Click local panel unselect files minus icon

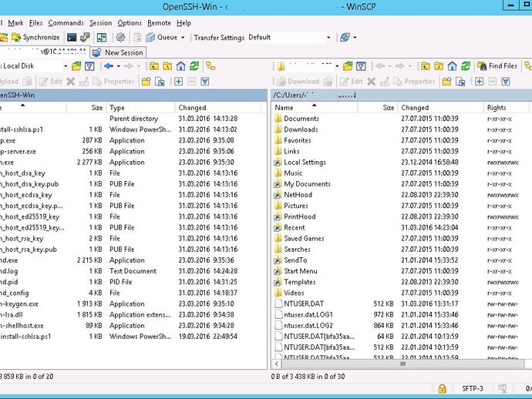(x=192, y=82)
